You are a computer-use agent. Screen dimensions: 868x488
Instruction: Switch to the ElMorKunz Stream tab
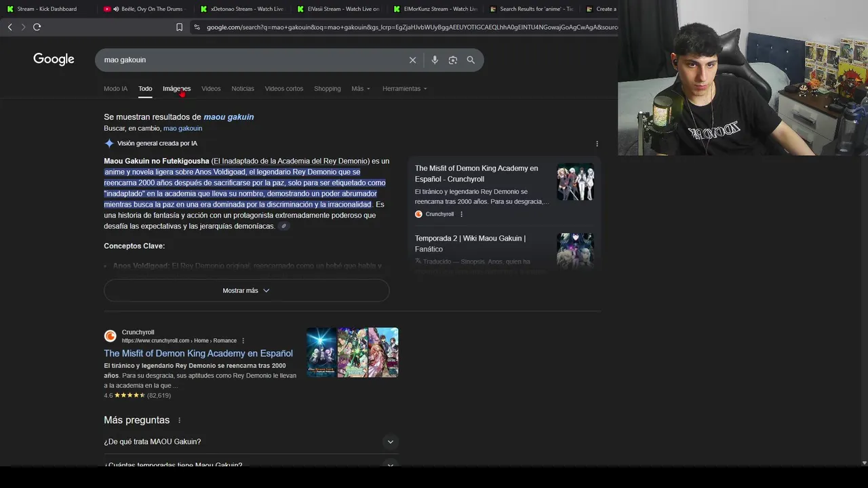pyautogui.click(x=435, y=9)
